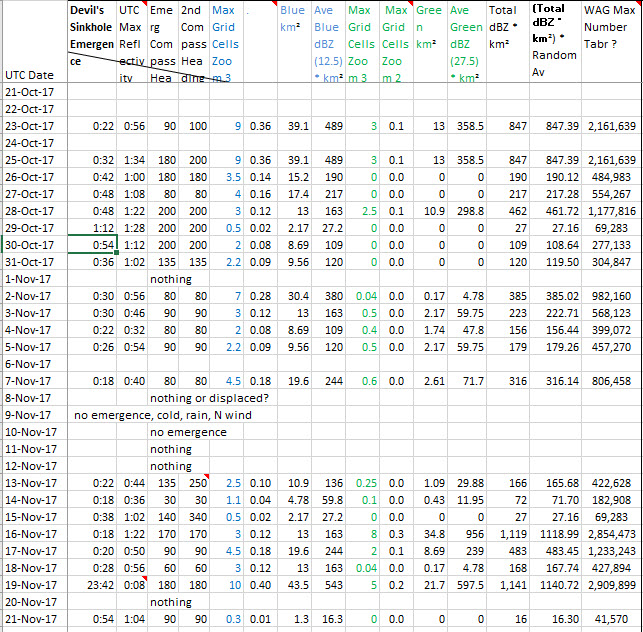Click 'nothing' in the 11-Nov-17 row
This screenshot has width=643, height=632.
coord(171,449)
